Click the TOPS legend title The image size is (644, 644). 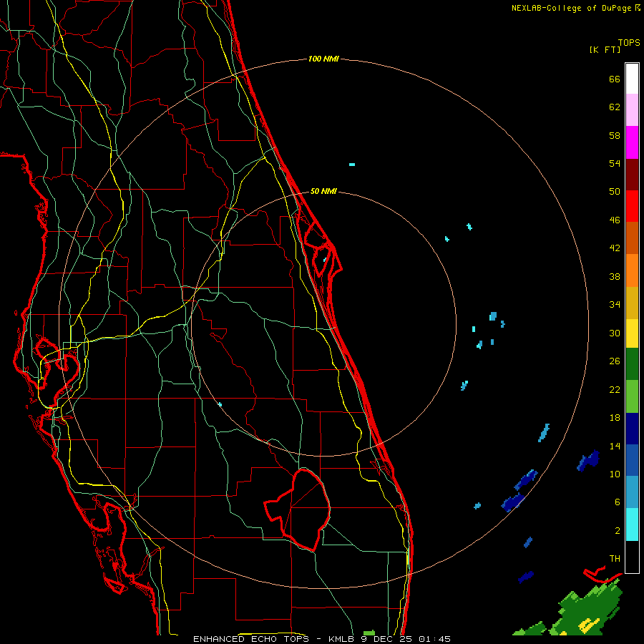click(x=629, y=42)
